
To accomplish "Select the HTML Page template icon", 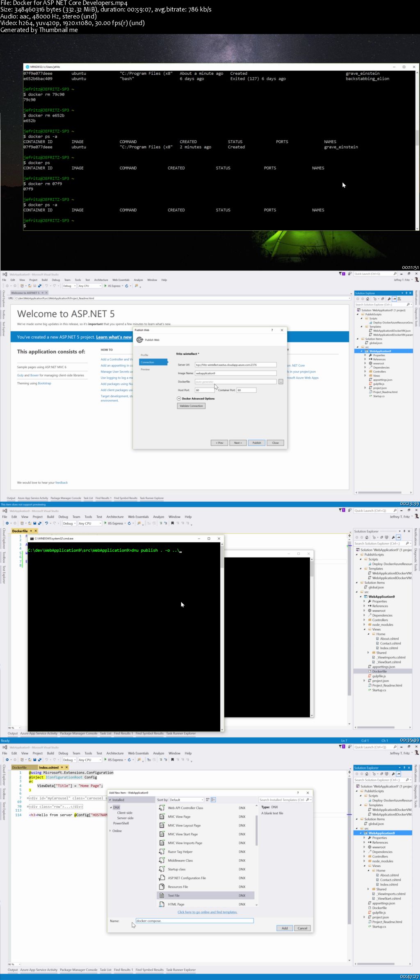I will (x=162, y=904).
